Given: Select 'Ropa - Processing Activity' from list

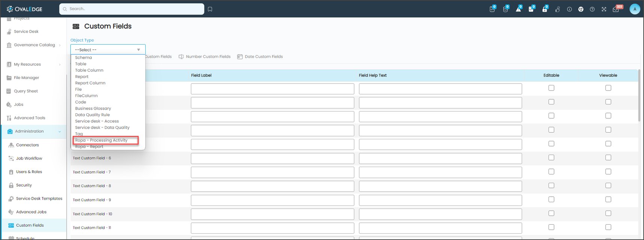Looking at the screenshot, I should pos(101,140).
